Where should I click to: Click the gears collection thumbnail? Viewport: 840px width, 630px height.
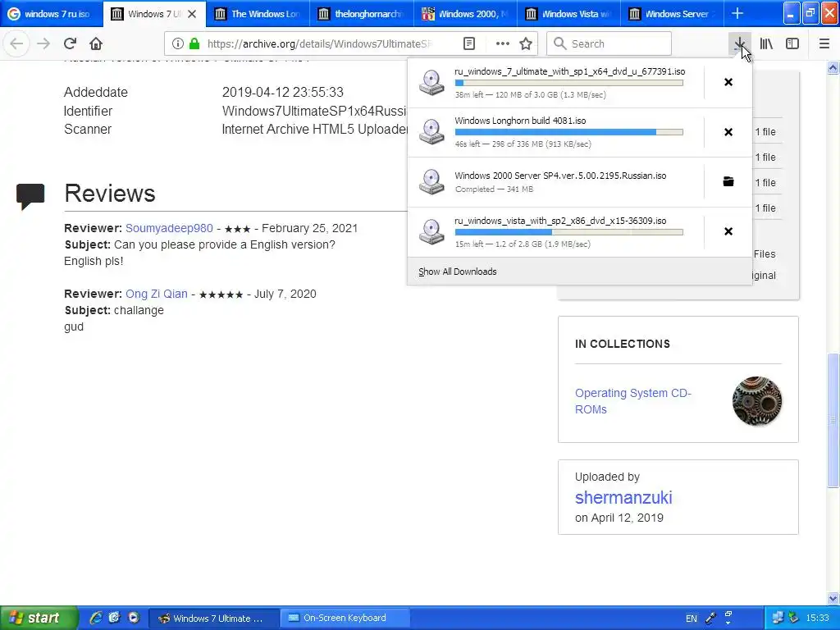757,400
